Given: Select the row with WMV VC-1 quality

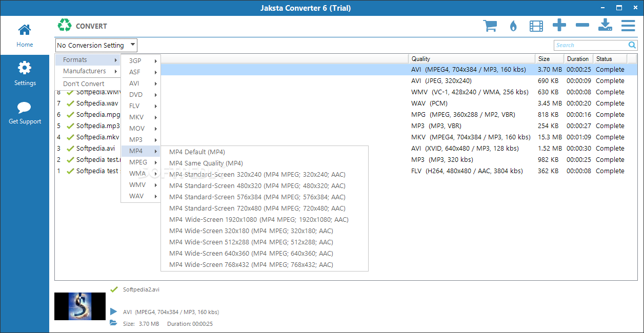Looking at the screenshot, I should [x=346, y=92].
